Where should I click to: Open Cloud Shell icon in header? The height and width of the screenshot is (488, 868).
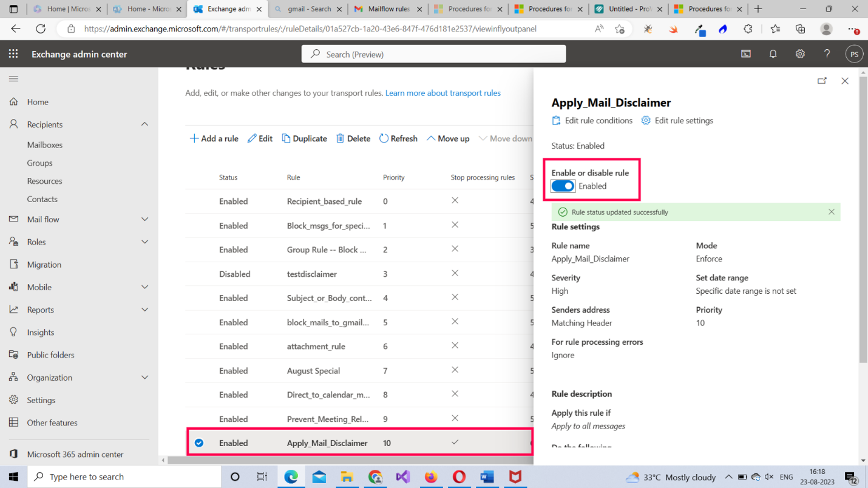(746, 54)
